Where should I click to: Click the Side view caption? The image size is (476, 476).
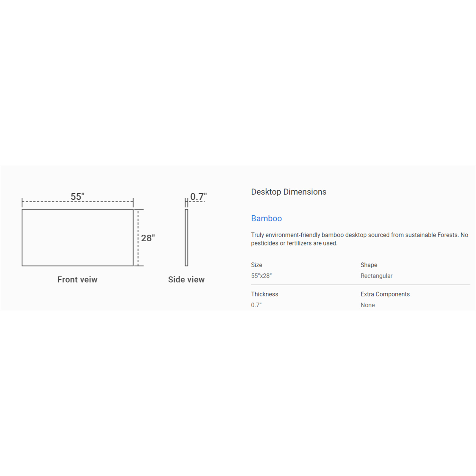186,280
